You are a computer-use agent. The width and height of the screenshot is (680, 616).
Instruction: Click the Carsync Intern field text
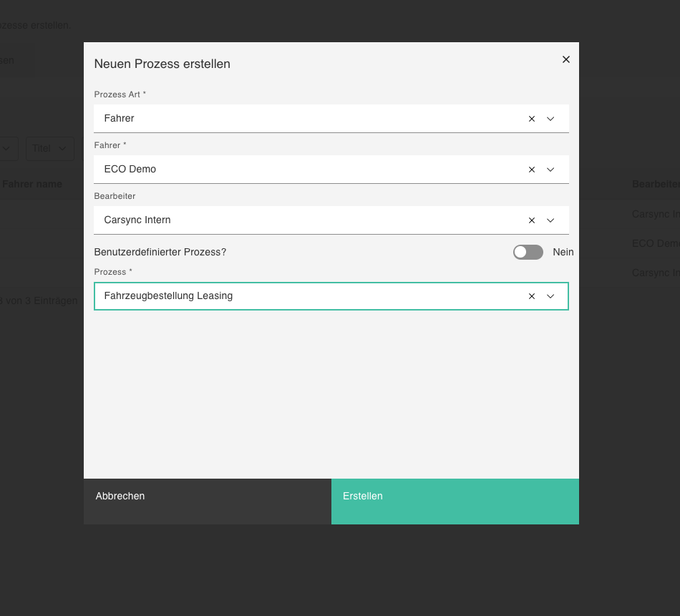[x=137, y=220]
